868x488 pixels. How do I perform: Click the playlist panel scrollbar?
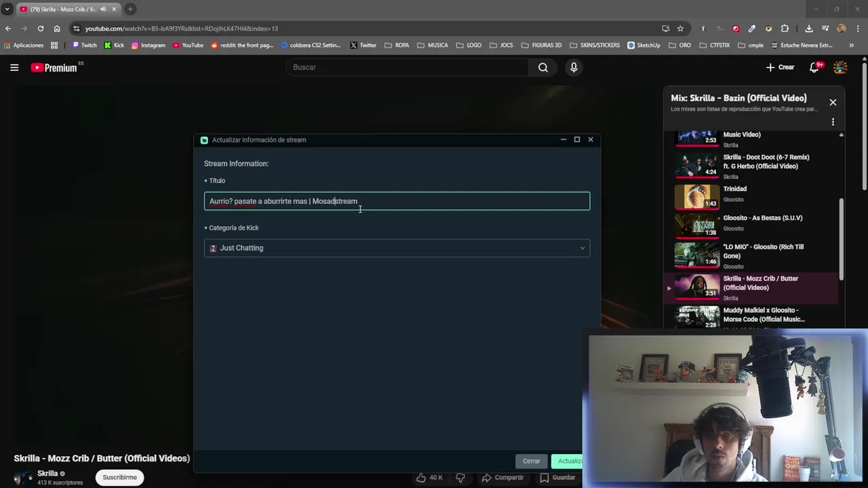(x=842, y=238)
